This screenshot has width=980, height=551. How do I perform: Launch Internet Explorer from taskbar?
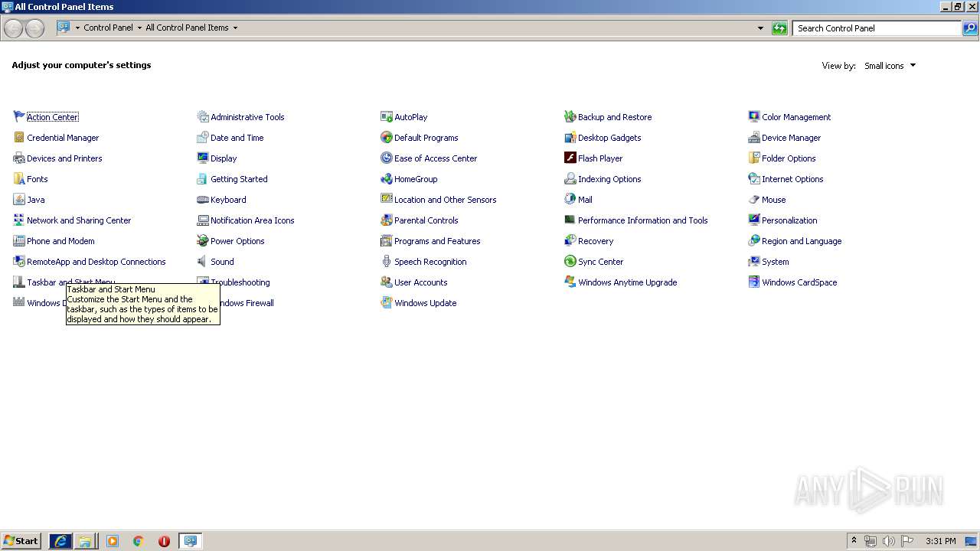60,541
